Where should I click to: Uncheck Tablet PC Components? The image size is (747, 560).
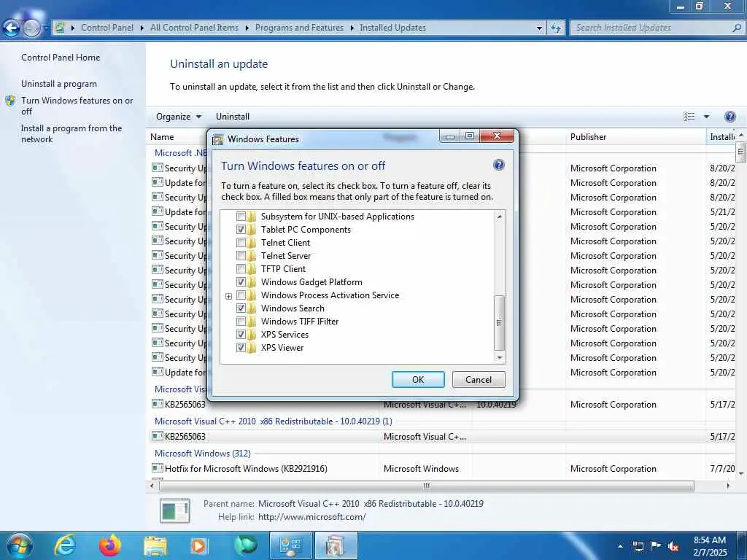point(241,230)
